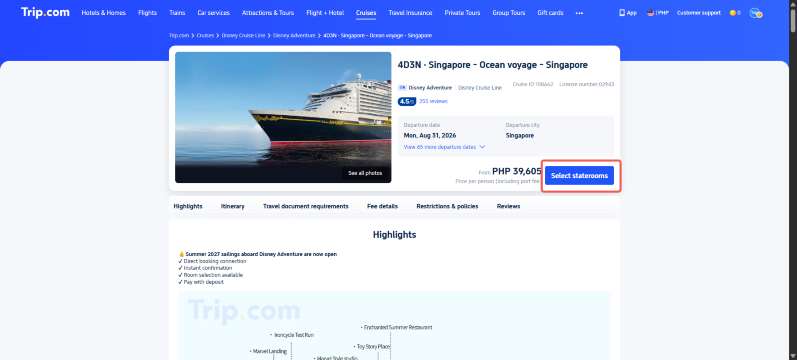797x360 pixels.
Task: Switch to the Itinerary tab
Action: click(x=233, y=206)
